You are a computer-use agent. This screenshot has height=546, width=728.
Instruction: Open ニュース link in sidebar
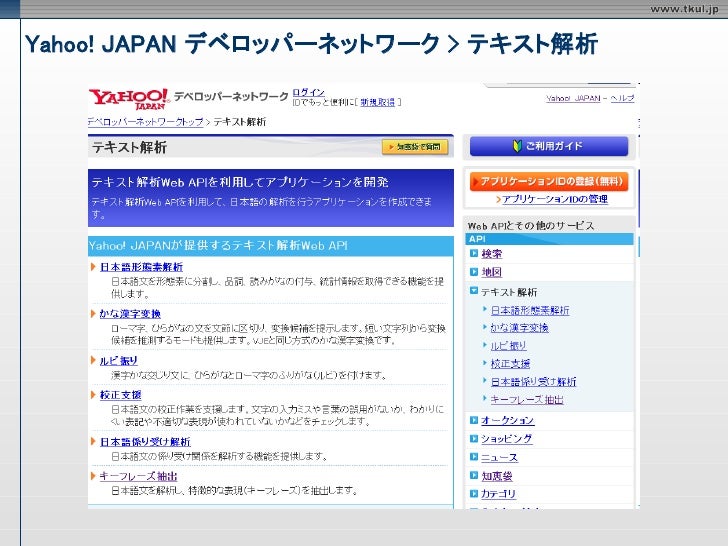(499, 457)
